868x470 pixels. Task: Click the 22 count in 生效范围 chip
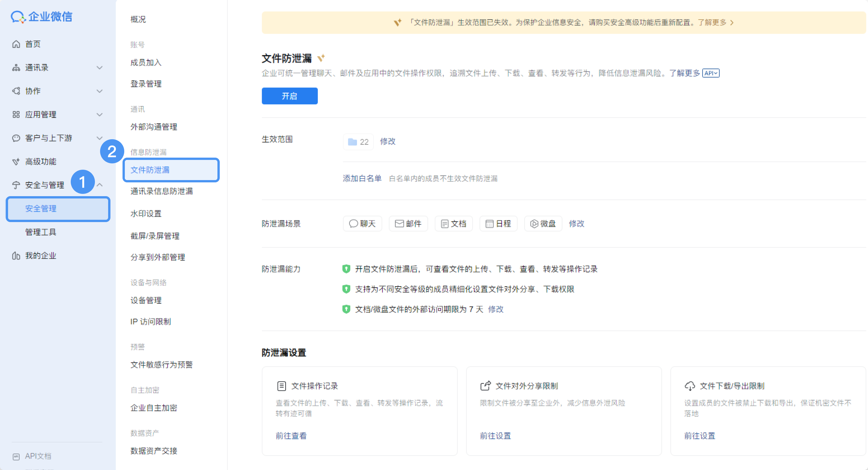pyautogui.click(x=364, y=142)
